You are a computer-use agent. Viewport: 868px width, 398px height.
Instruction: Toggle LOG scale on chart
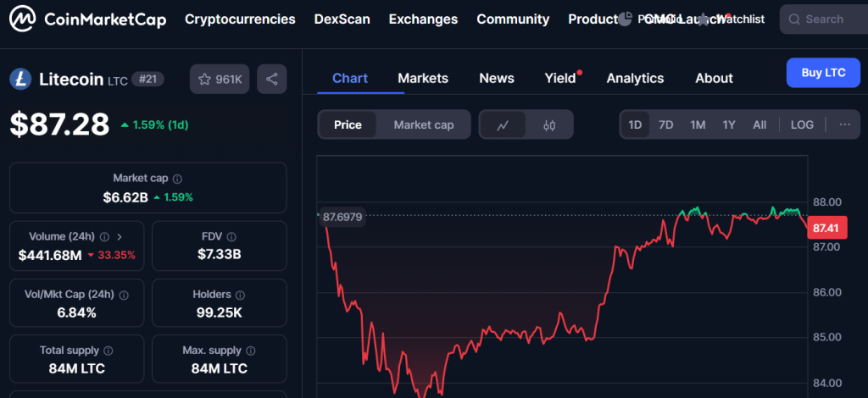[802, 124]
